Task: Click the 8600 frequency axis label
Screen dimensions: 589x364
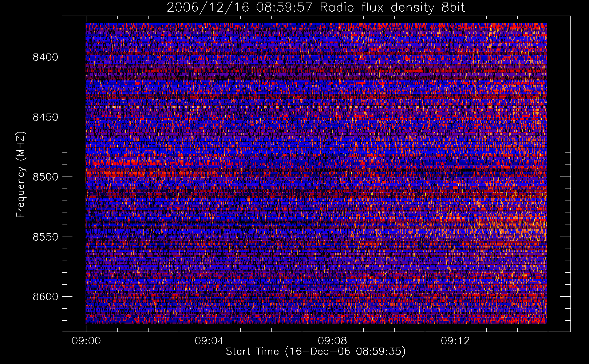Action: click(45, 297)
